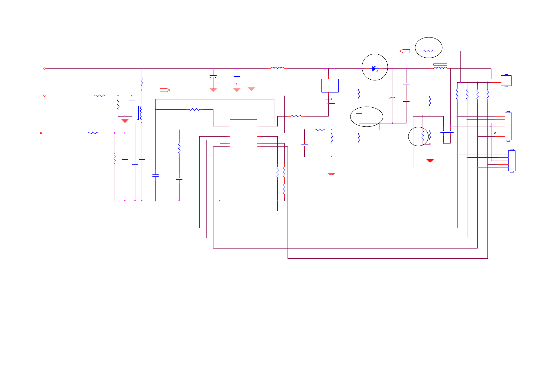The width and height of the screenshot is (555, 392).
Task: Select the small IC package below the top rail
Action: pyautogui.click(x=330, y=86)
